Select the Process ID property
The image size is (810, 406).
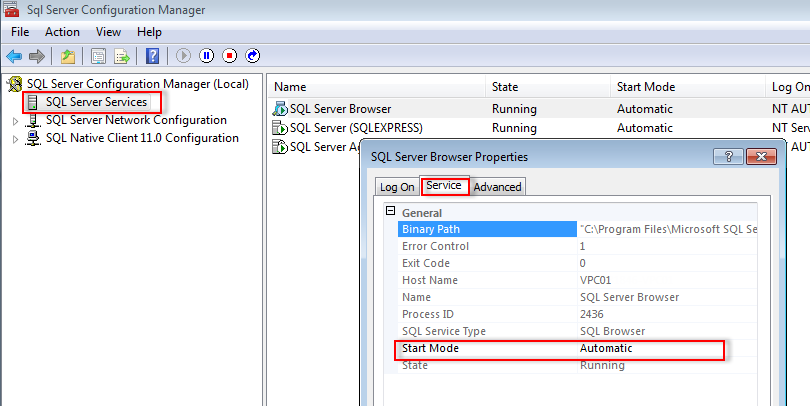coord(428,315)
